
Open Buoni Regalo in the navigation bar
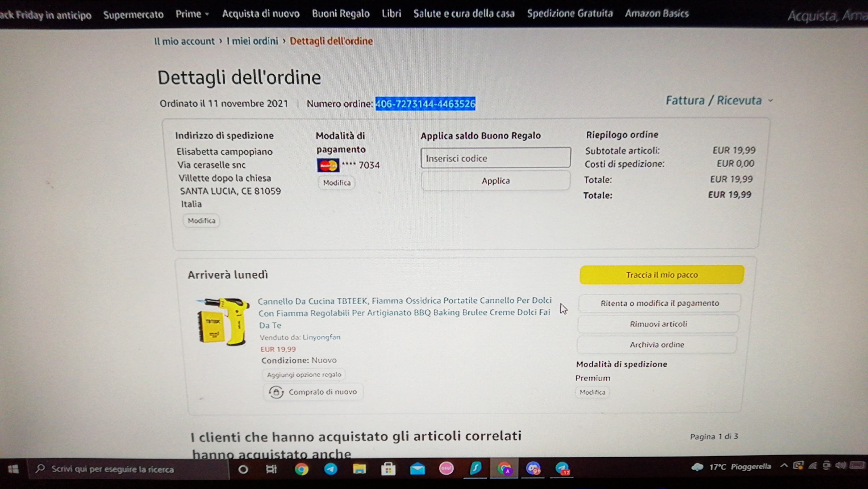point(340,14)
